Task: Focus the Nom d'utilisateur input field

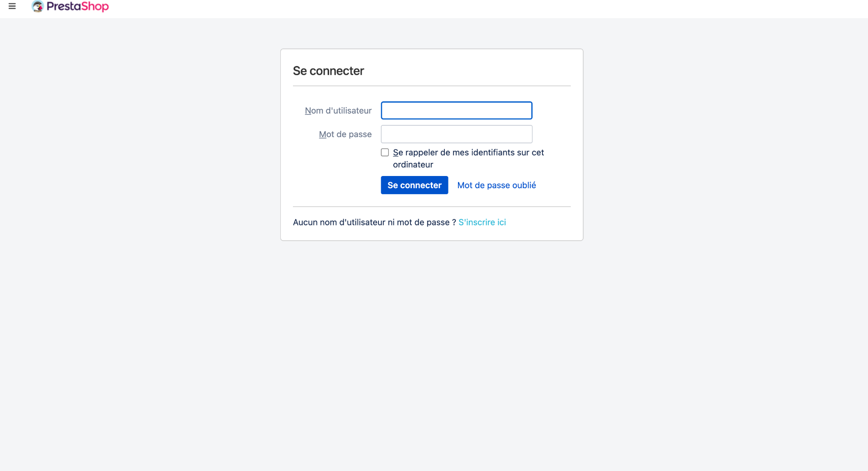Action: click(456, 110)
